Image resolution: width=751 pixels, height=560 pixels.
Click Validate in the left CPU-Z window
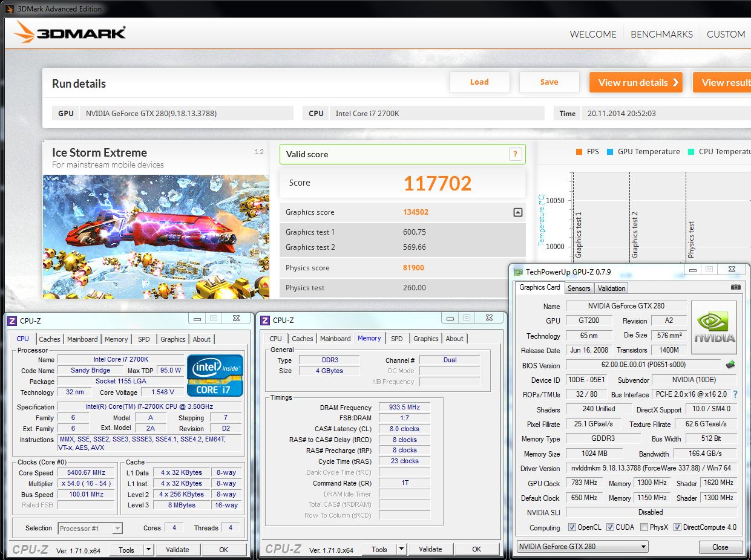(177, 550)
